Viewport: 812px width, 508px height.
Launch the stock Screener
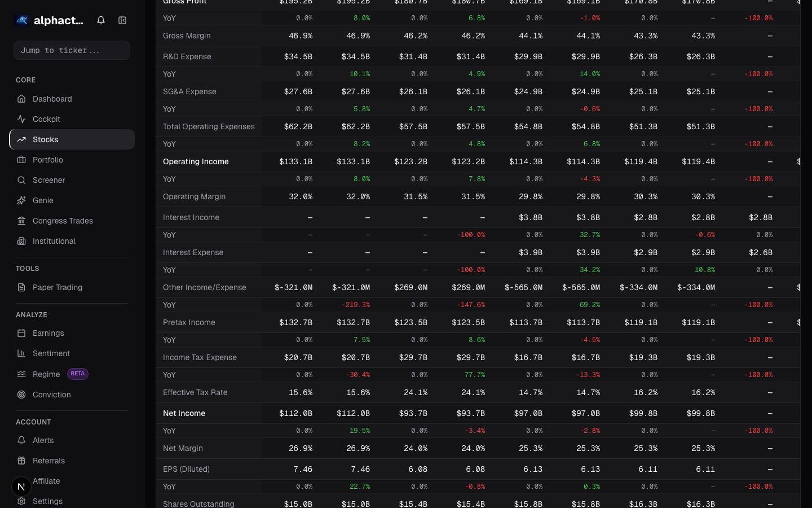click(49, 180)
